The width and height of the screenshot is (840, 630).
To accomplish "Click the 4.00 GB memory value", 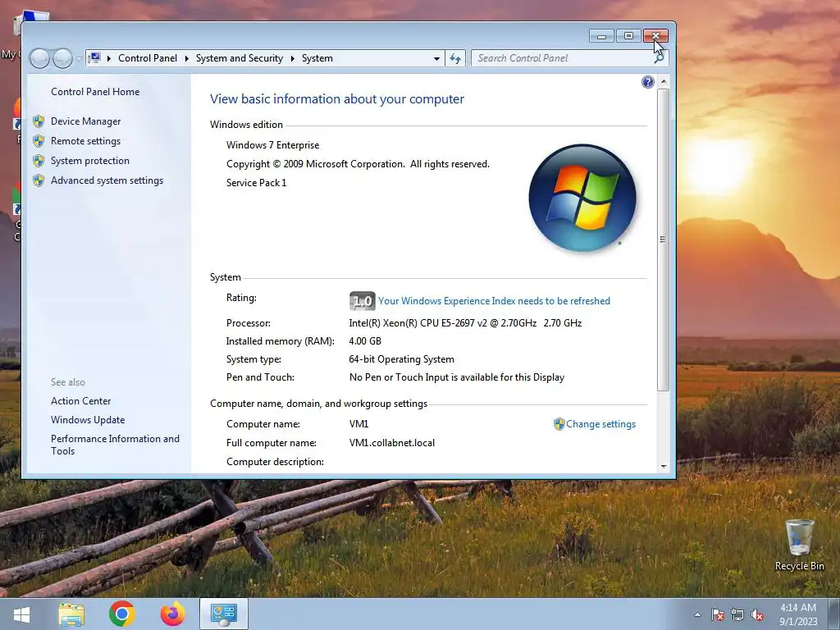I will [365, 341].
